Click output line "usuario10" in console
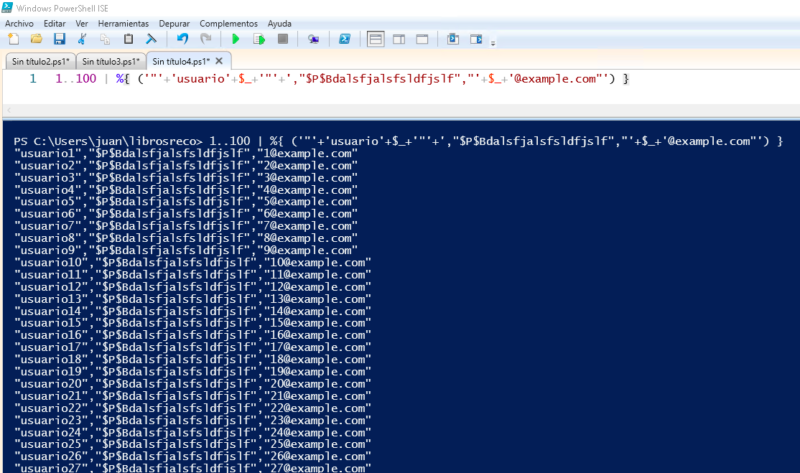 point(192,262)
